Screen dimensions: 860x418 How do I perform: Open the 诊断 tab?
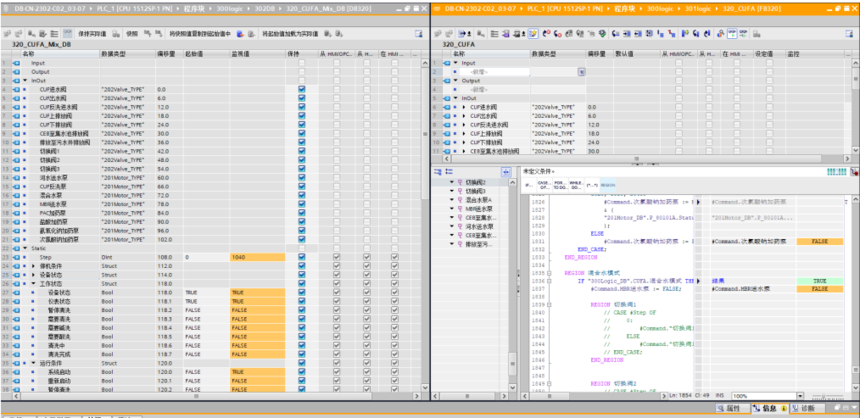(x=807, y=409)
